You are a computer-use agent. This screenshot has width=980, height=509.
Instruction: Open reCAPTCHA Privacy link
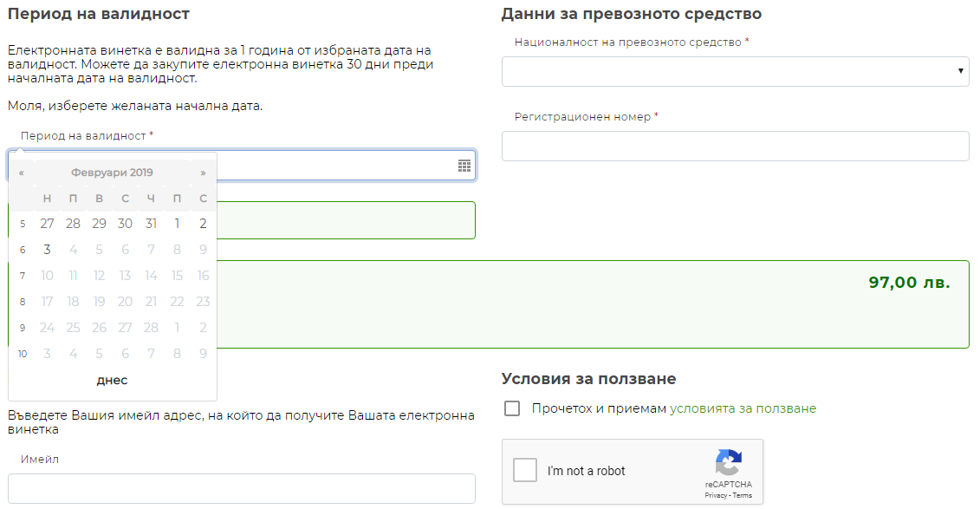715,496
